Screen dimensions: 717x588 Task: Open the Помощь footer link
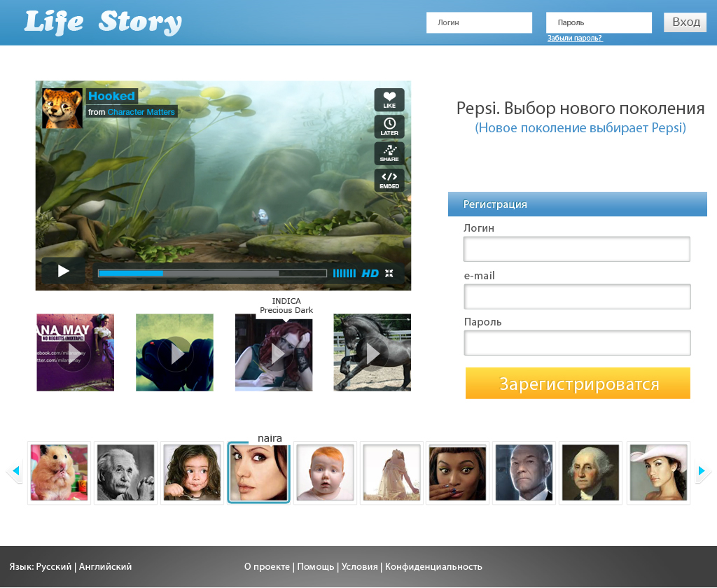point(316,566)
